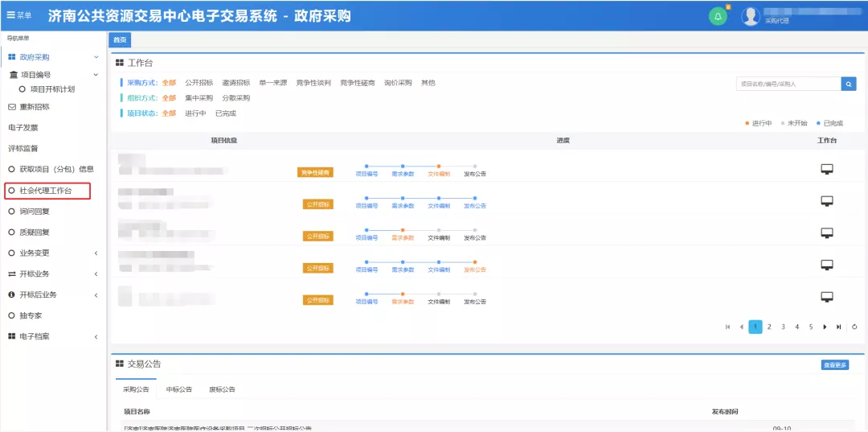Viewport: 868px width, 432px height.
Task: Click the refresh icon beside the pagination
Action: [x=854, y=327]
